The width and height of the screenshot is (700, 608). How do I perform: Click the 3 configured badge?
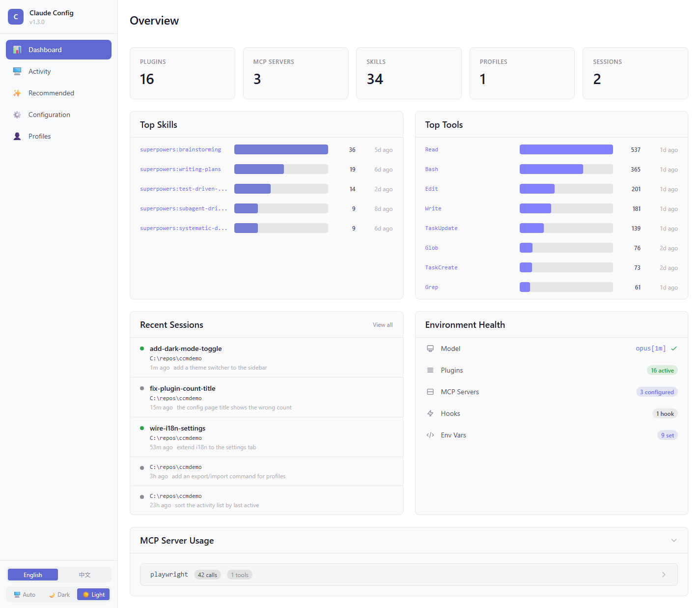657,392
